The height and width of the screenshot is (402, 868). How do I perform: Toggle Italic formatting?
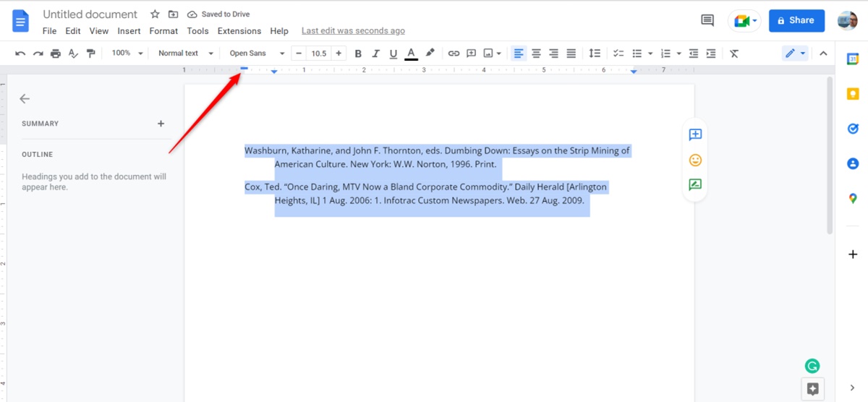click(375, 54)
